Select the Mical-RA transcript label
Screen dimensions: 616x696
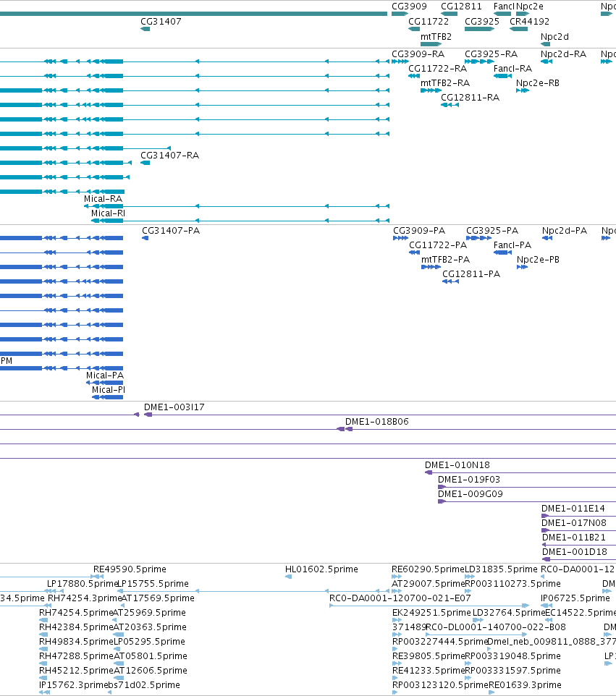tap(103, 199)
